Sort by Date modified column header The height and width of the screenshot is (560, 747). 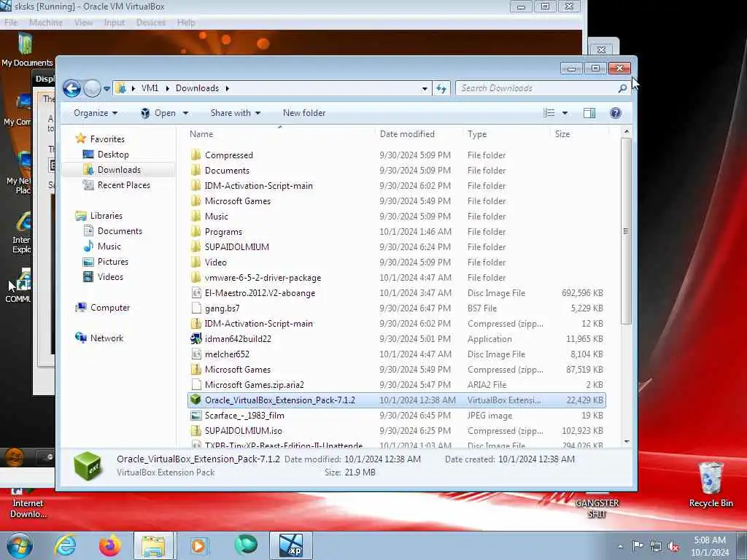407,134
